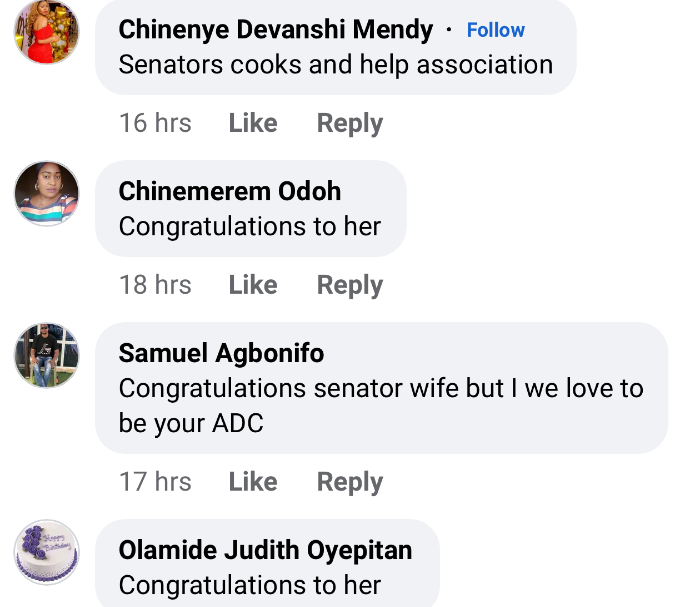Open Olamide Judith Oyepitan's cake avatar
This screenshot has width=689, height=607.
(46, 552)
